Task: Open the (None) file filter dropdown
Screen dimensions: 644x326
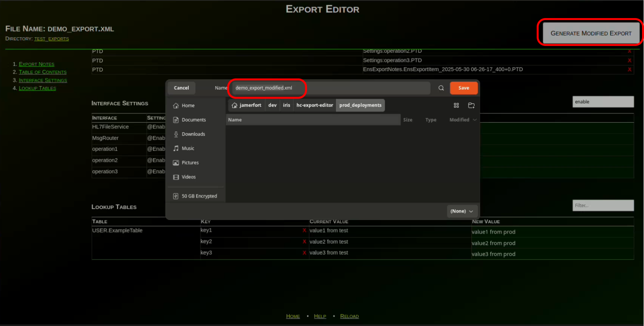Action: (x=461, y=211)
